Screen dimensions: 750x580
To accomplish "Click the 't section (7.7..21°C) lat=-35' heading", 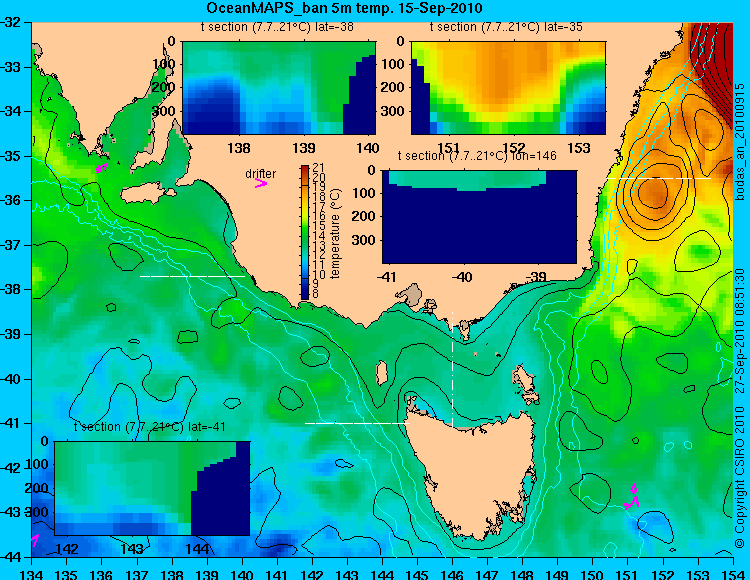I will point(507,27).
